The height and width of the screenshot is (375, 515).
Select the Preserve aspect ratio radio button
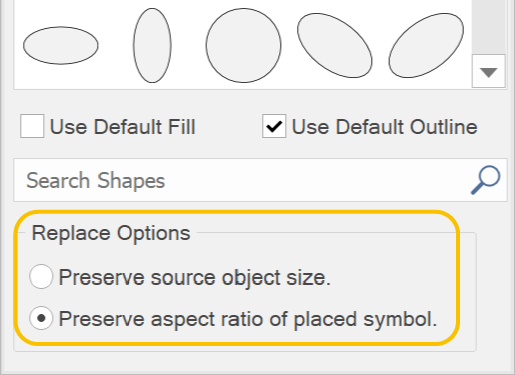41,318
